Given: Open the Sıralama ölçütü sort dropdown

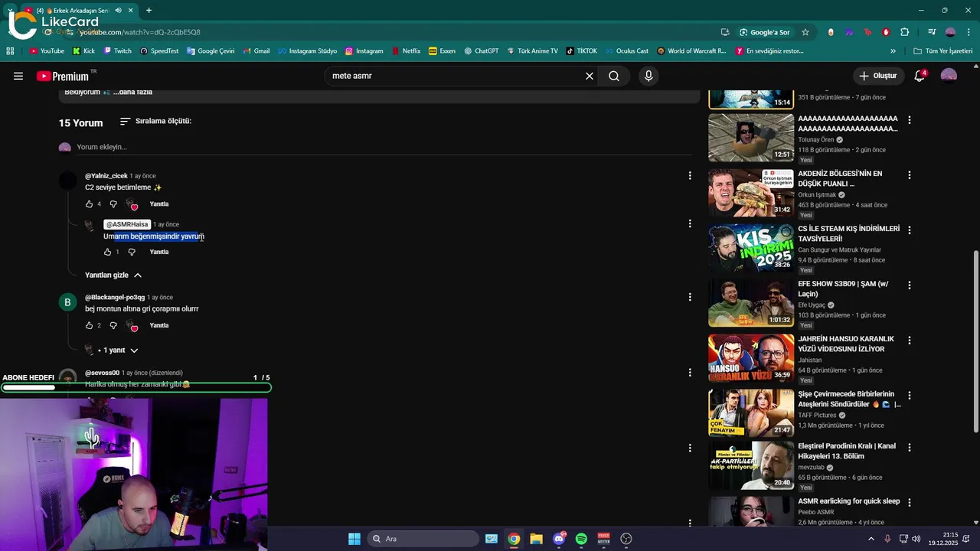Looking at the screenshot, I should tap(155, 122).
